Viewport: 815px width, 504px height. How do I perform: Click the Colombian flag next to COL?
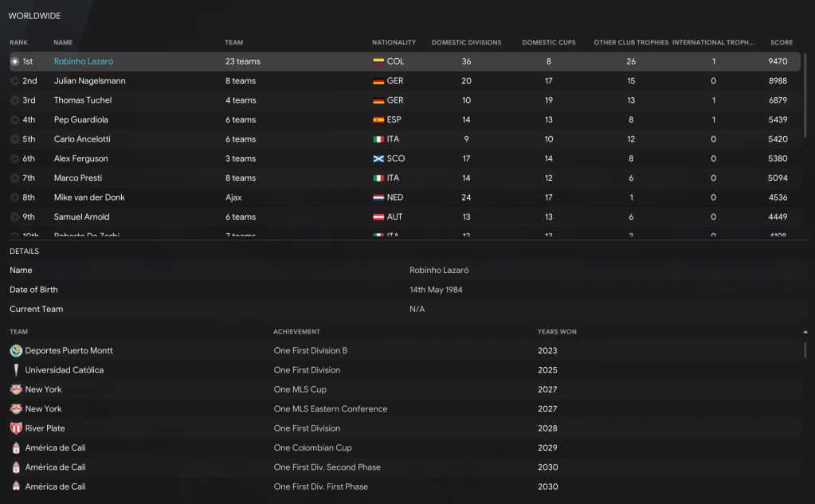pyautogui.click(x=378, y=61)
